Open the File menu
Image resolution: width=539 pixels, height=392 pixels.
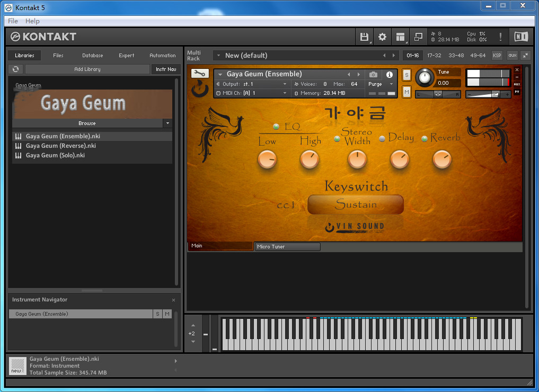click(x=13, y=21)
